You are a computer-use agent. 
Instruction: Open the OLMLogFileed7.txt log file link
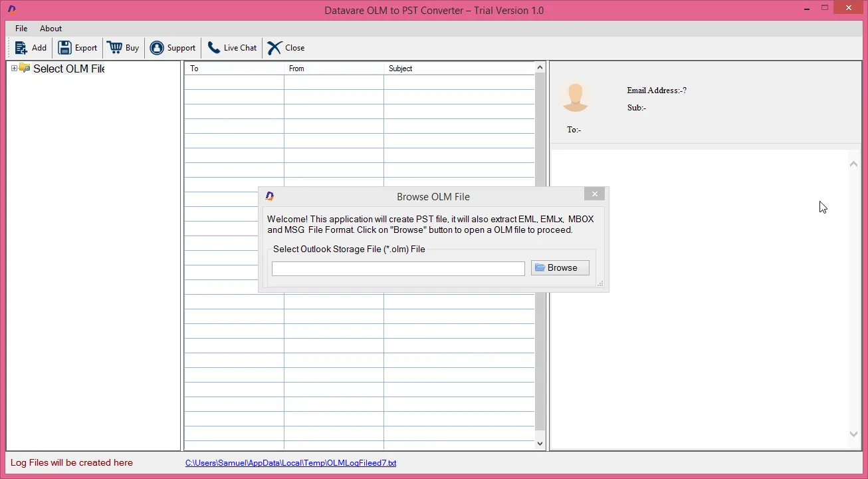290,463
